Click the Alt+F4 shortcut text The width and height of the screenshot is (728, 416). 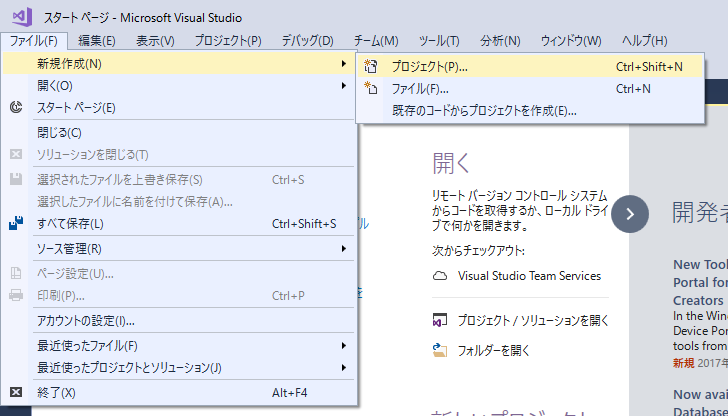click(289, 393)
